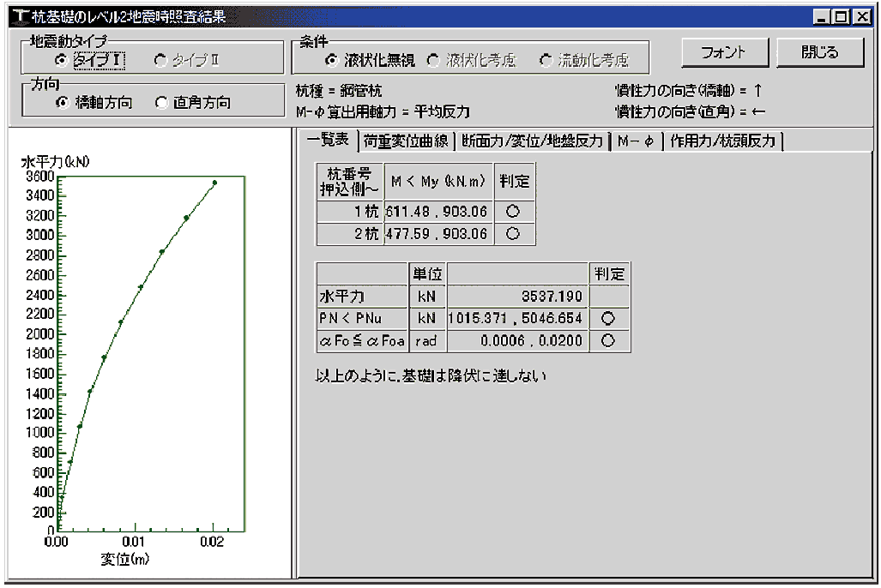
Task: Click the 水平力 row label in the table
Action: [x=362, y=296]
